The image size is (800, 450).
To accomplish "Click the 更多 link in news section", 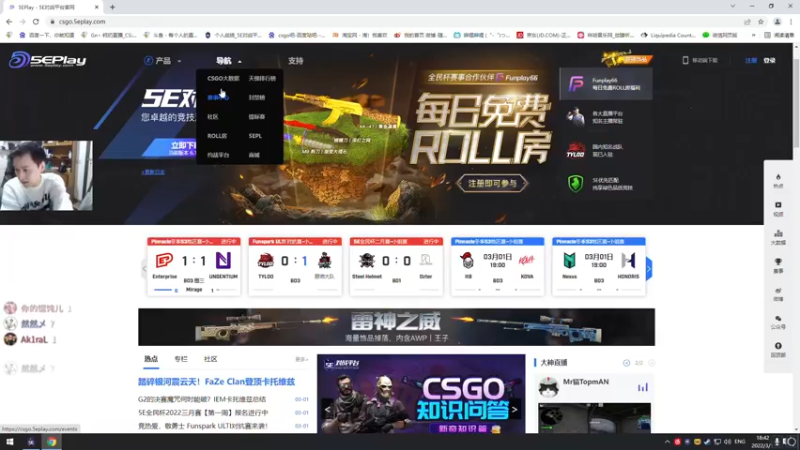I will point(302,360).
